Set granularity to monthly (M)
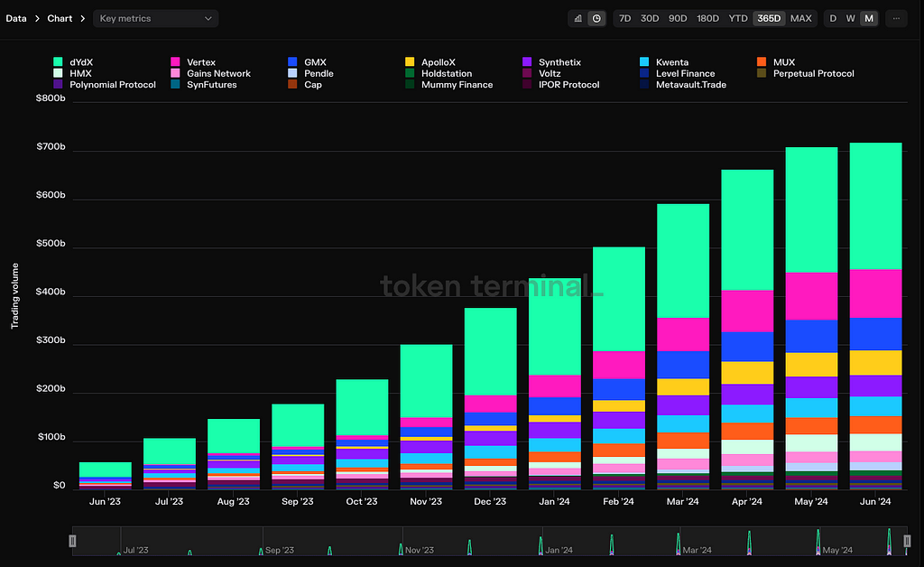 pyautogui.click(x=869, y=18)
